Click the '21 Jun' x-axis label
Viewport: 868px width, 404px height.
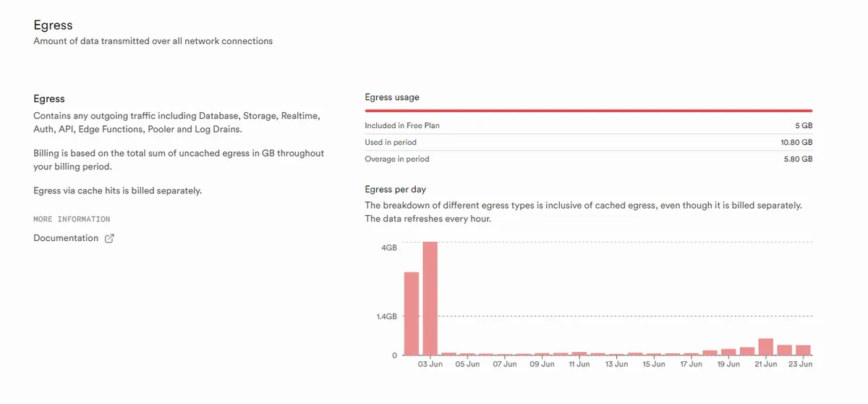[x=766, y=364]
